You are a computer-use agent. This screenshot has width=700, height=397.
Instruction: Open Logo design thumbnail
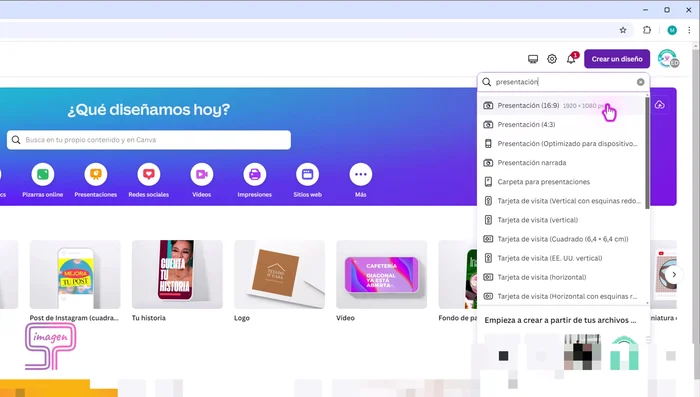(x=279, y=275)
